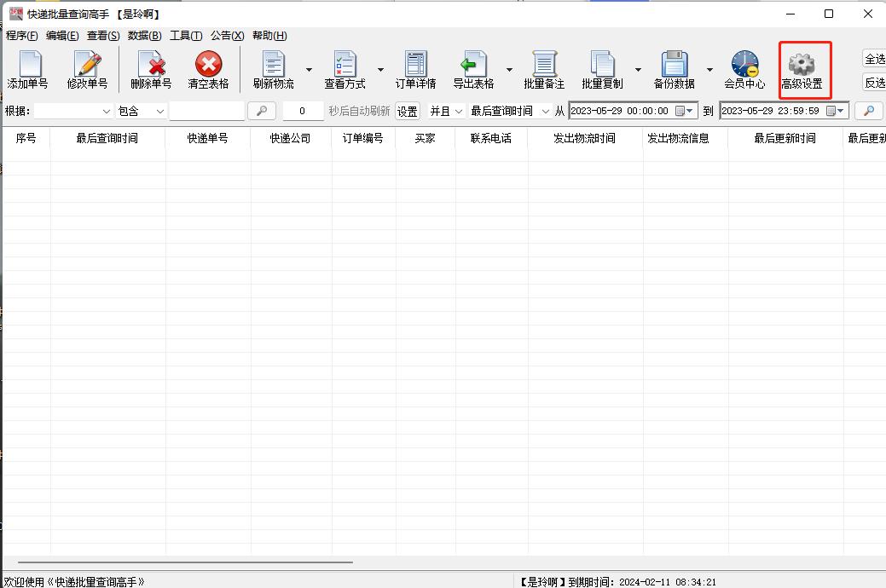Screen dimensions: 886x588
Task: Click the search keyword input field
Action: [x=206, y=111]
